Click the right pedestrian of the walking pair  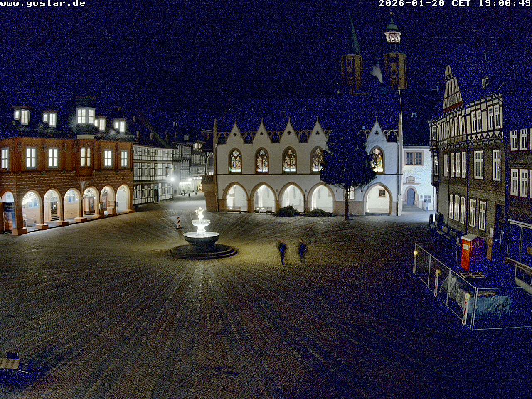point(302,251)
